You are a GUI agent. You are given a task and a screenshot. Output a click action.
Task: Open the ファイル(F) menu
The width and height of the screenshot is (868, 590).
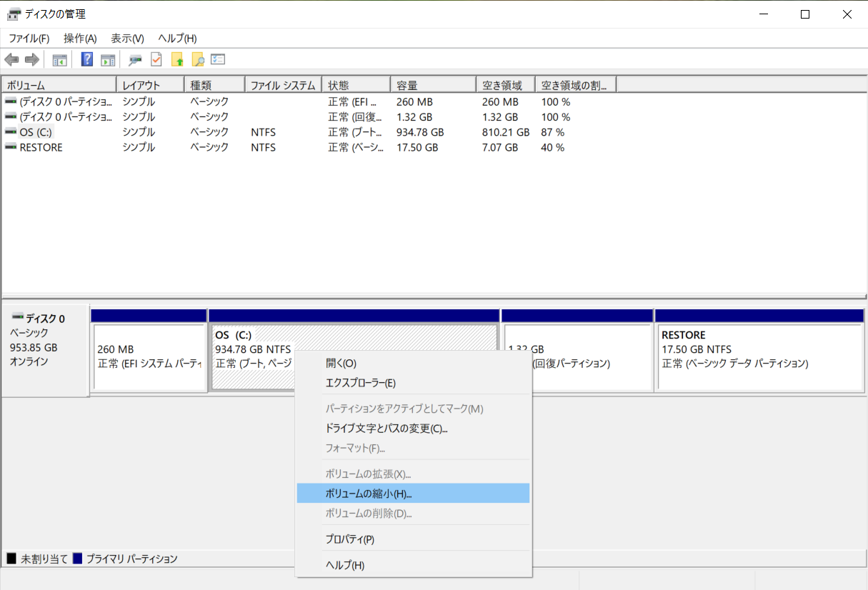pyautogui.click(x=29, y=39)
